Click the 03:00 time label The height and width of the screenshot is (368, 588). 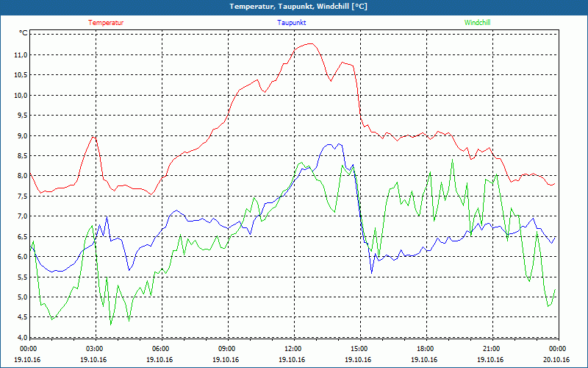(94, 349)
